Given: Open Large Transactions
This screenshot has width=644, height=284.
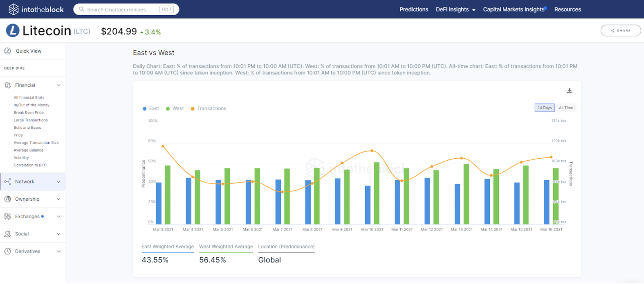Looking at the screenshot, I should (31, 120).
